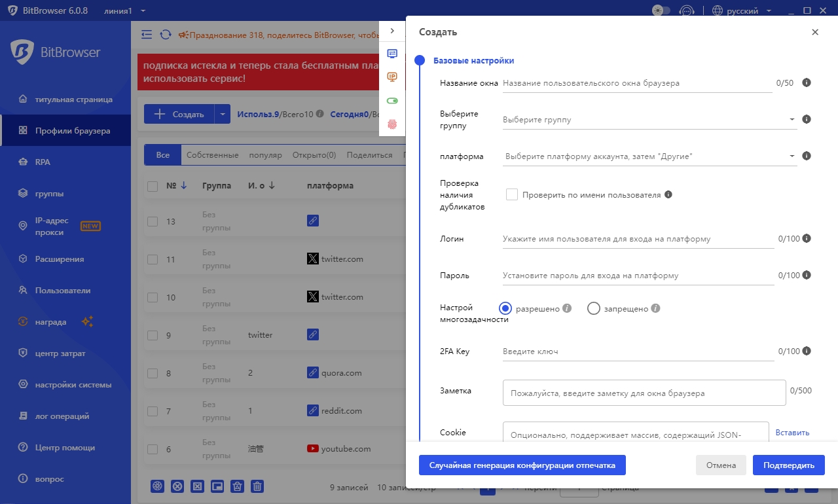The image size is (838, 504).
Task: Click the circled-X icon in bottom toolbar
Action: 177,486
